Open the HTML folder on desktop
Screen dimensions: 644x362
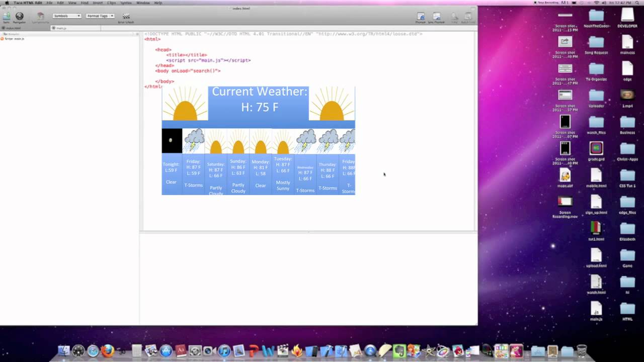(x=627, y=311)
